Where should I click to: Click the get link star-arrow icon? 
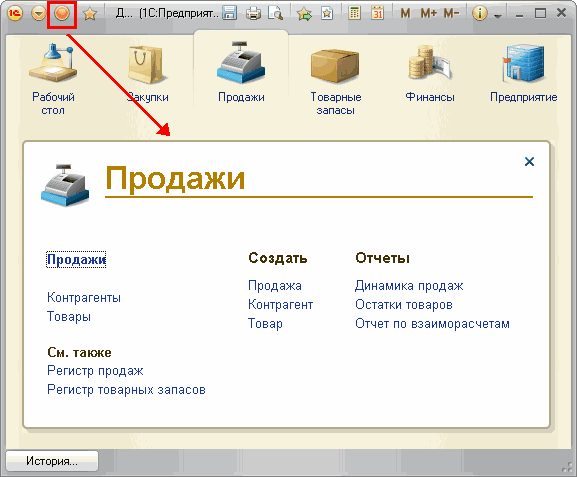(304, 14)
